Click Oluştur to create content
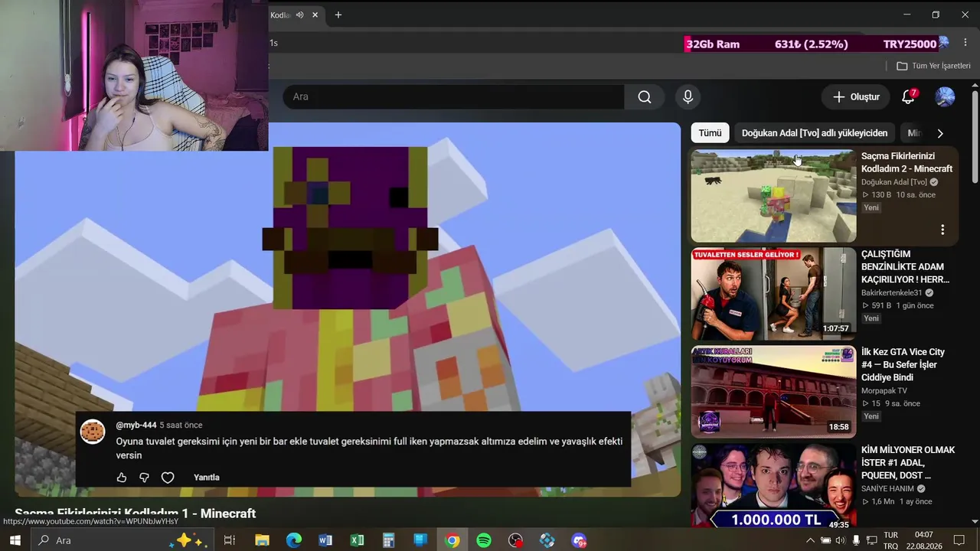 point(856,97)
